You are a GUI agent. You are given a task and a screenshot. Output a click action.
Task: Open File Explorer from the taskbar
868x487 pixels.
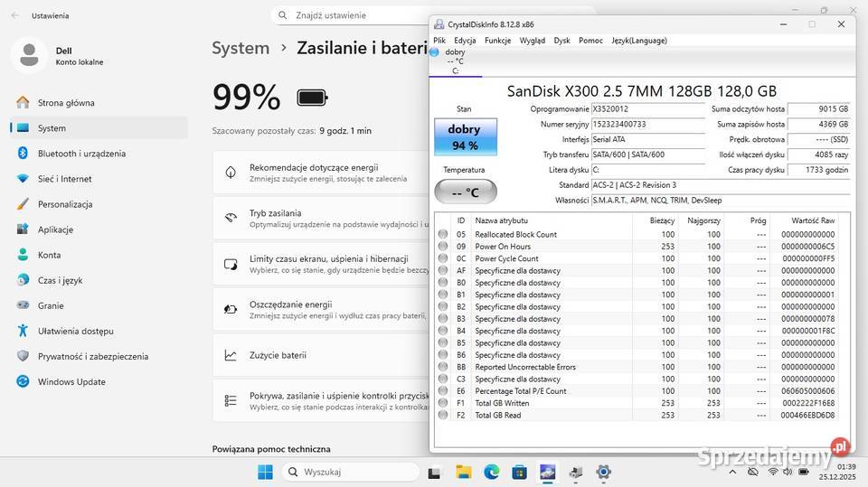click(463, 472)
